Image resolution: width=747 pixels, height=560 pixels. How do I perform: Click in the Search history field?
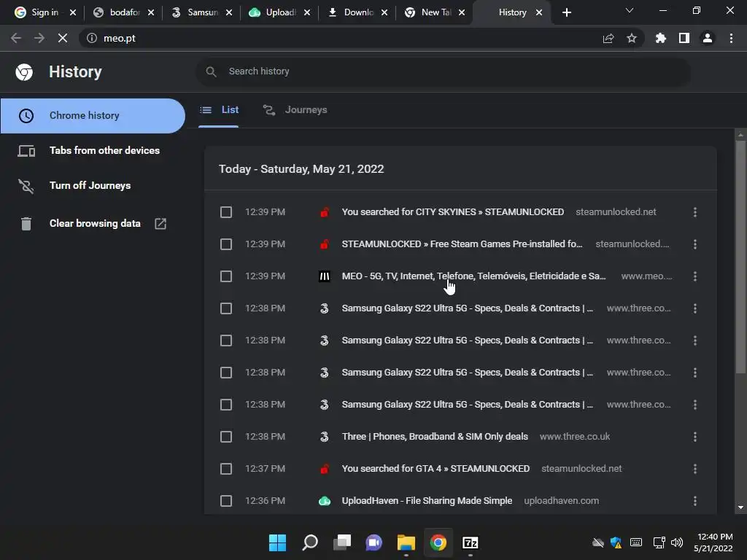[443, 71]
